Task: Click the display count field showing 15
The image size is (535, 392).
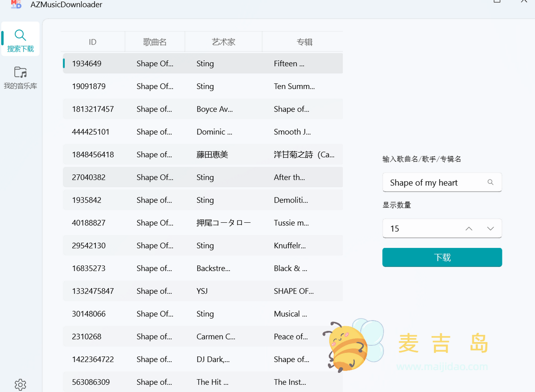Action: pos(442,228)
